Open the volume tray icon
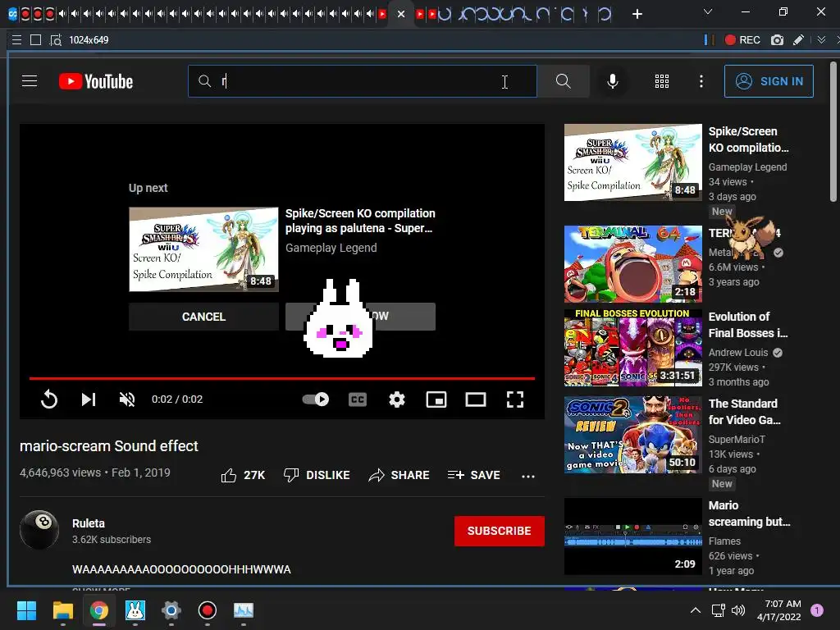The height and width of the screenshot is (630, 840). pos(738,610)
